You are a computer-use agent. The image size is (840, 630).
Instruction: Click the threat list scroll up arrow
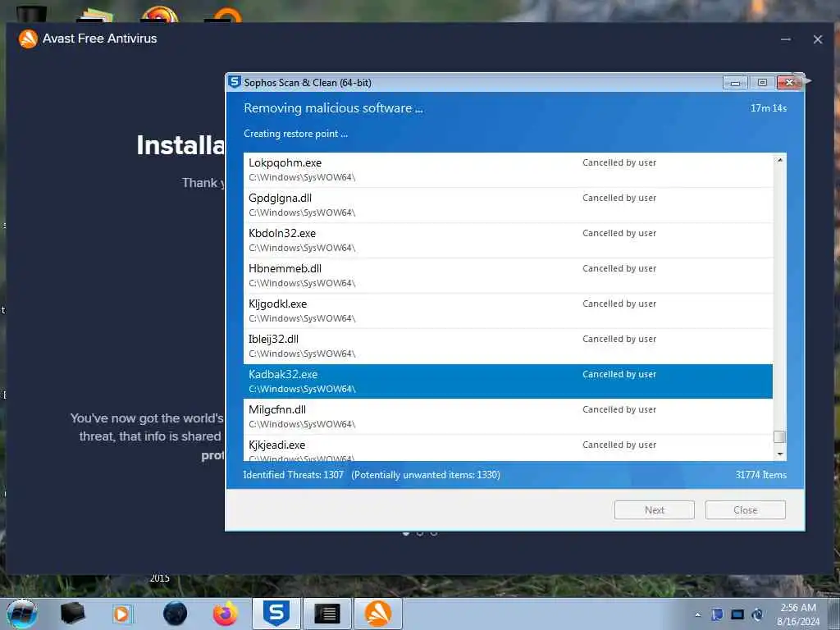coord(780,160)
